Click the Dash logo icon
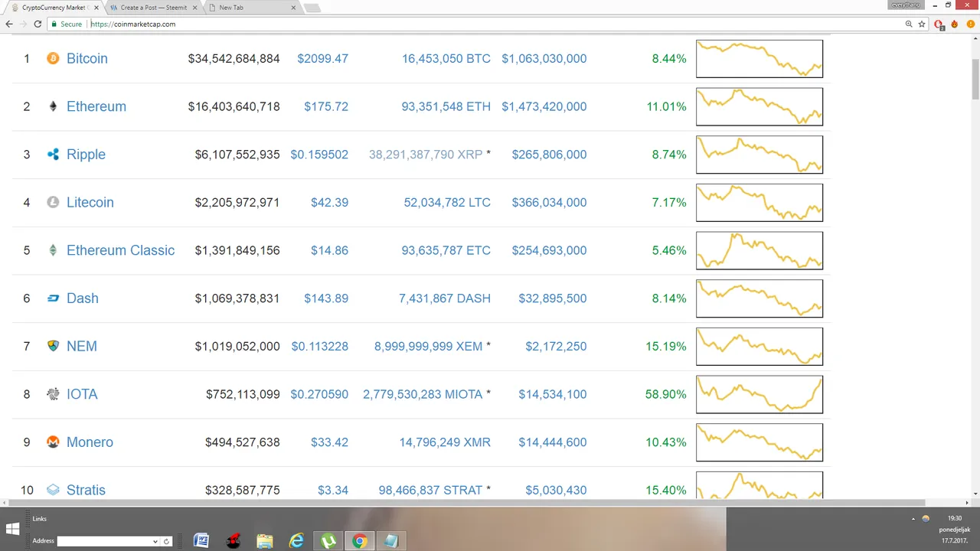 [x=53, y=298]
